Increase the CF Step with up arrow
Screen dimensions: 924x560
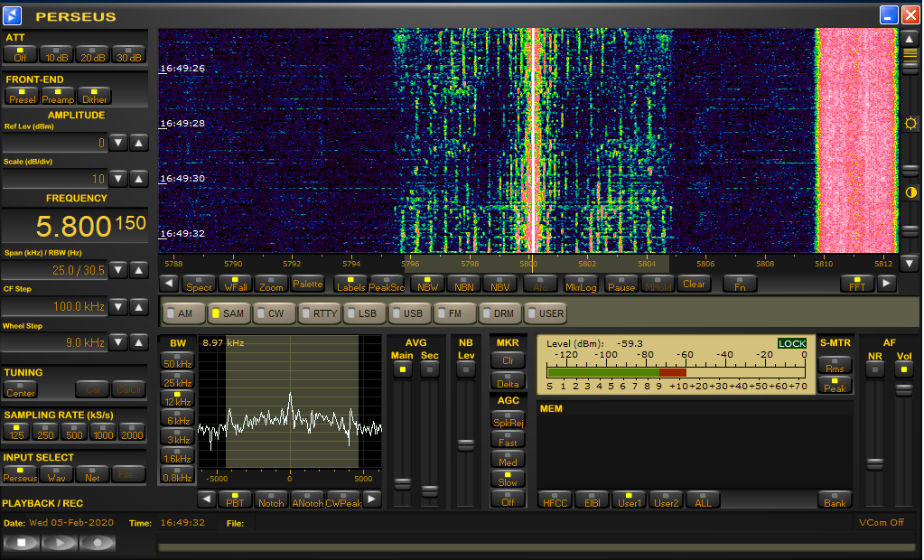pos(138,306)
